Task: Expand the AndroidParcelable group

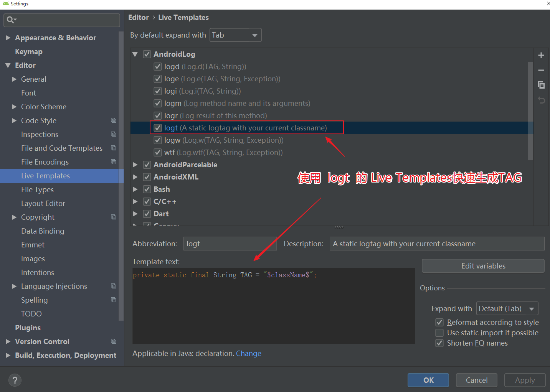Action: coord(135,165)
